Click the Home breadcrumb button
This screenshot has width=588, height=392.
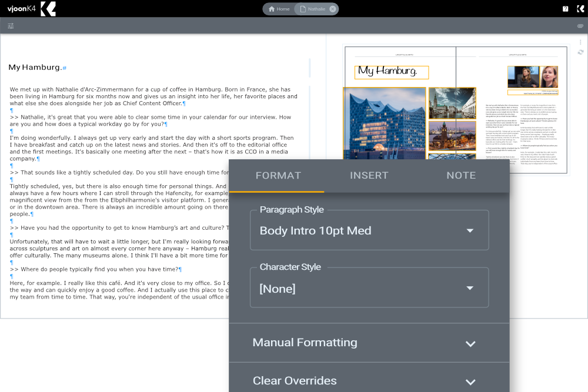(x=278, y=8)
